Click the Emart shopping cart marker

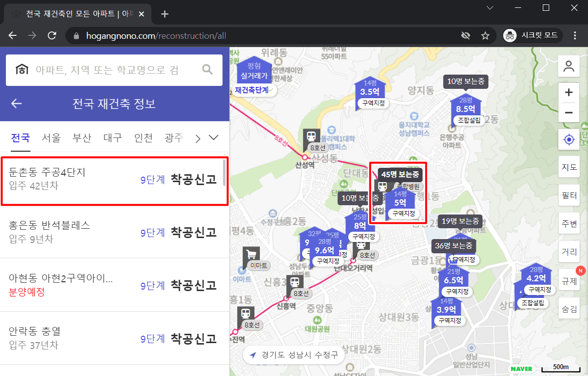pyautogui.click(x=252, y=255)
